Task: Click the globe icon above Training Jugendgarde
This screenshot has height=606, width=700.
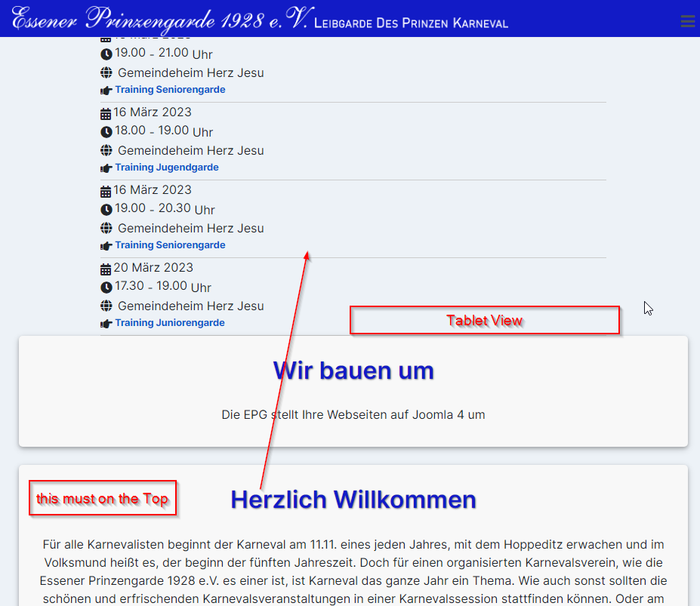Action: point(106,150)
